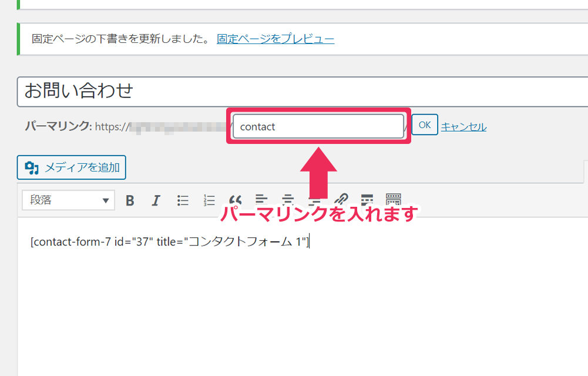Click the dropdown arrow beside 段落
The image size is (588, 376).
106,201
